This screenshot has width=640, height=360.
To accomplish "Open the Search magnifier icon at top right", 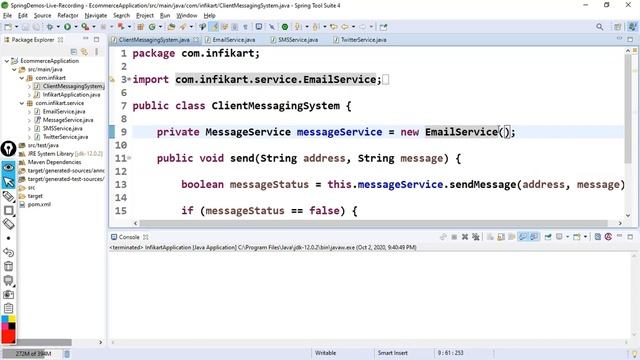I will tap(599, 27).
